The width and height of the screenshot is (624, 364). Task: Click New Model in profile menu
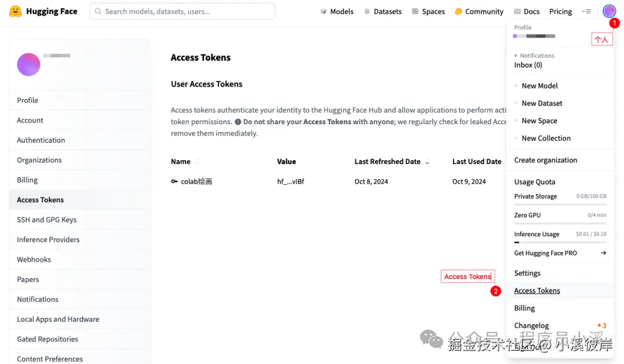[540, 86]
